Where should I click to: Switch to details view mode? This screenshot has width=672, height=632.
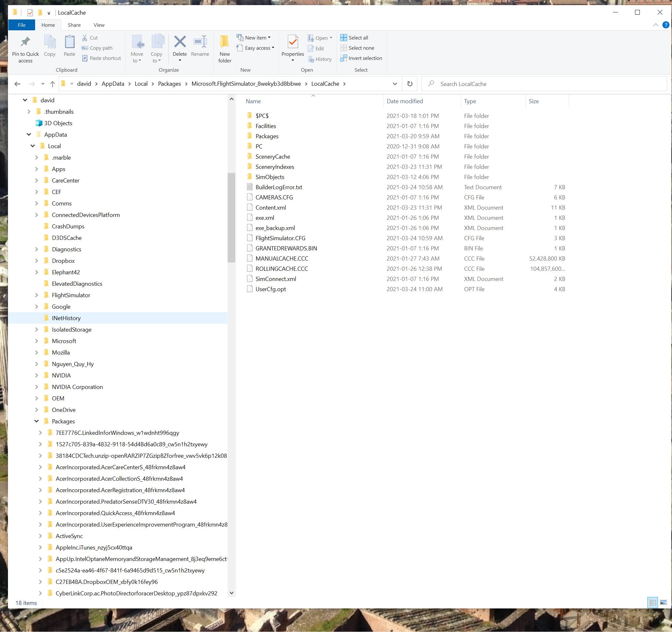(x=653, y=603)
